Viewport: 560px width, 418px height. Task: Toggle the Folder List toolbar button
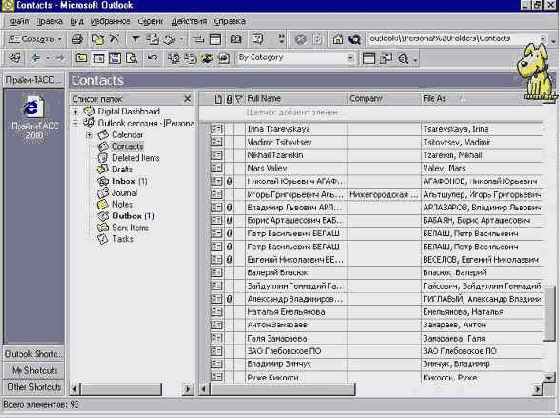pos(99,58)
